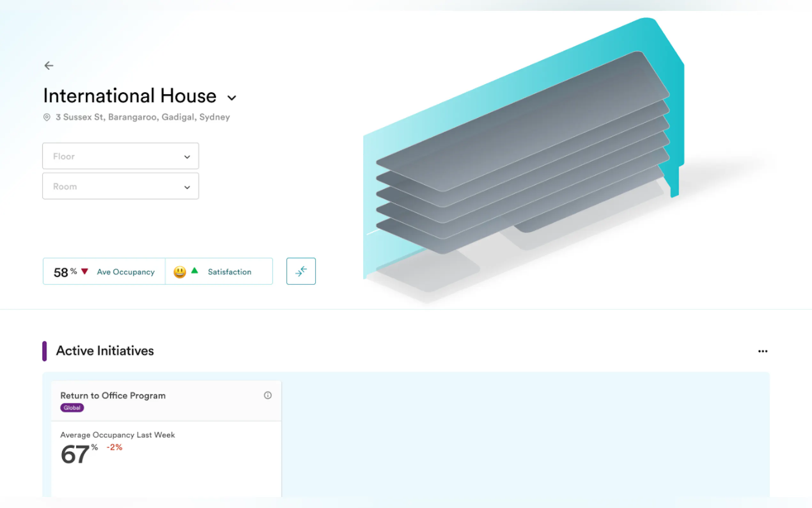Click the Global tag badge
Viewport: 812px width, 508px height.
[x=72, y=408]
